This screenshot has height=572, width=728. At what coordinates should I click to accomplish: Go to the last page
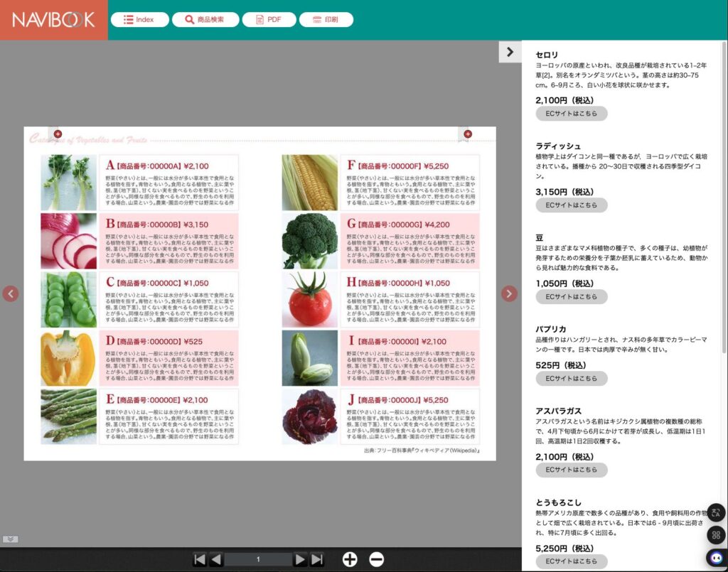[317, 560]
